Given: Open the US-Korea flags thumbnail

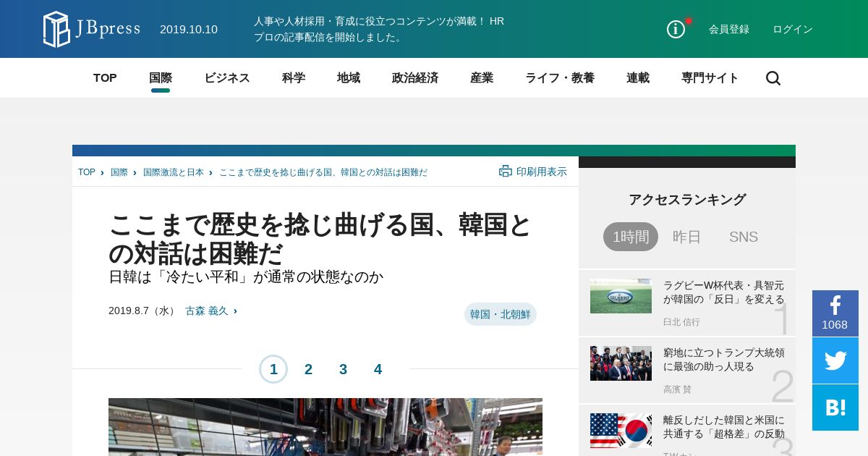Looking at the screenshot, I should coord(621,431).
